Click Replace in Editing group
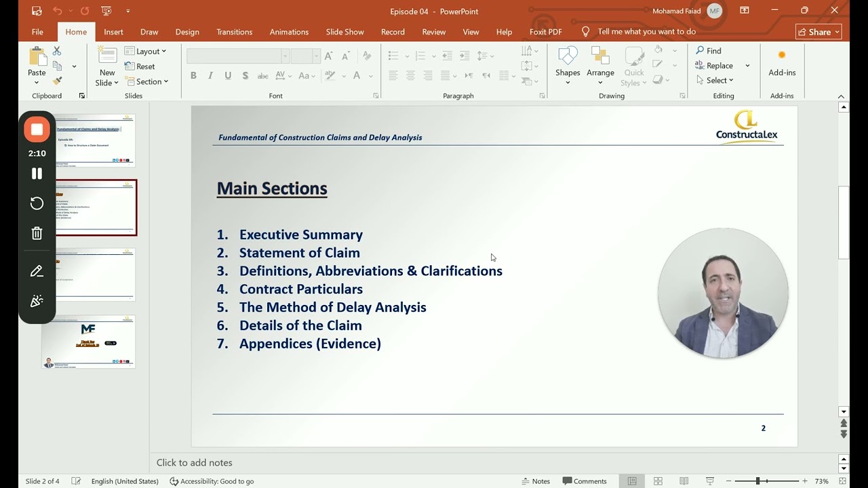The height and width of the screenshot is (488, 868). tap(715, 66)
